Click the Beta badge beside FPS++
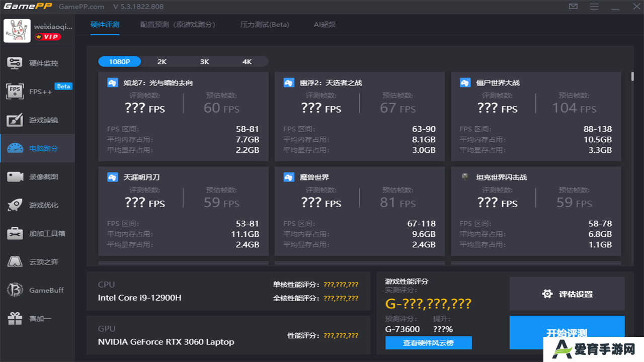 pos(64,86)
